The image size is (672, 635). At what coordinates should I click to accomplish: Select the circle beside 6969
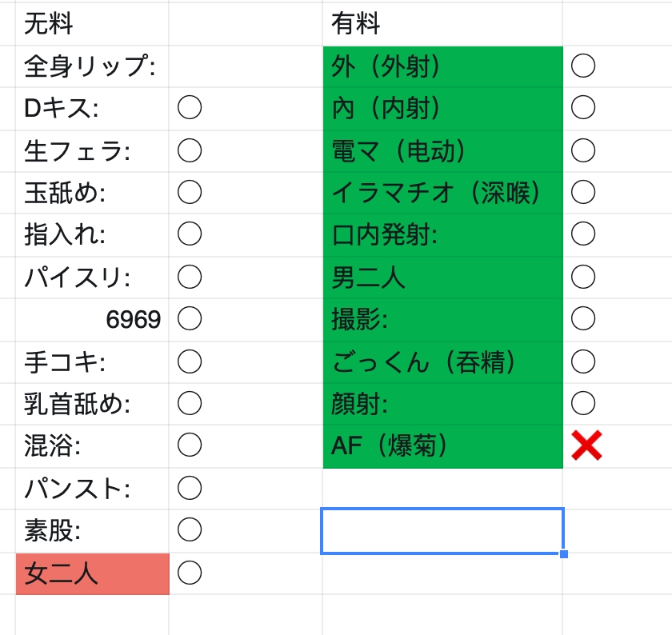(x=190, y=318)
